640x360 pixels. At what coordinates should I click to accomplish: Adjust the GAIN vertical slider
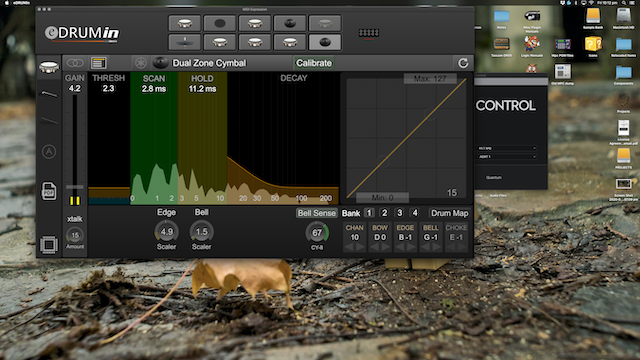point(75,187)
